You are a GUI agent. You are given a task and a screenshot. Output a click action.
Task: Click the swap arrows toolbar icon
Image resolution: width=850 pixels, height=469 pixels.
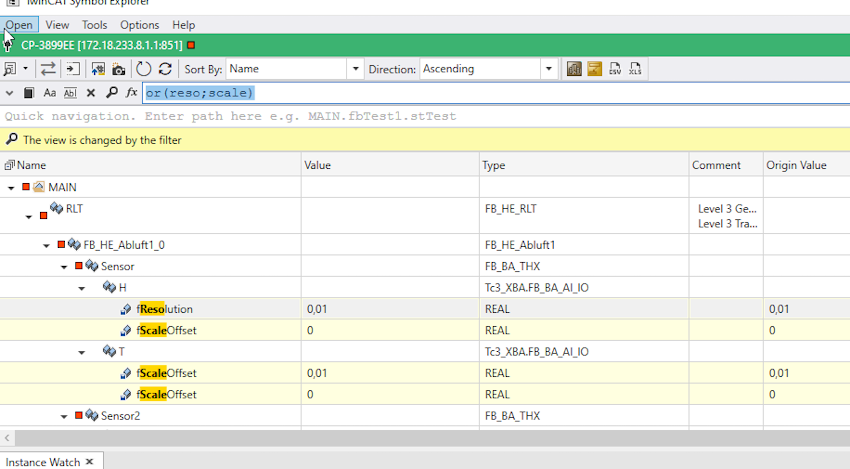click(x=48, y=69)
